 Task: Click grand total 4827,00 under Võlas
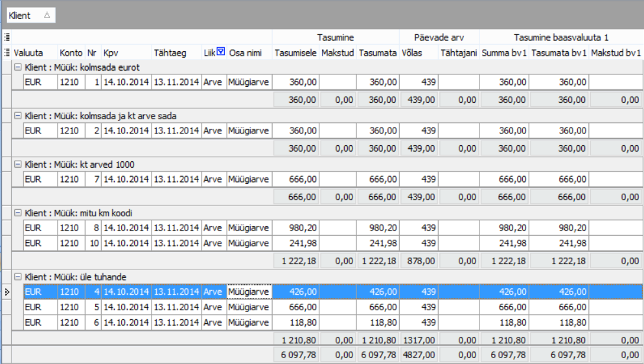point(419,355)
